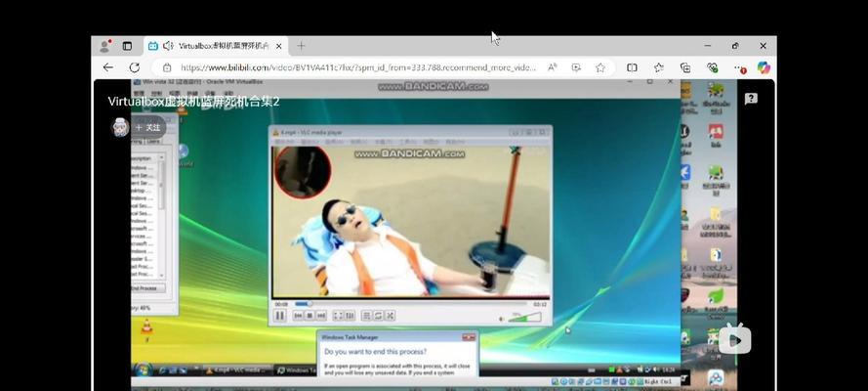Screen dimensions: 868x391
Task: Click the VLC cone desktop icon
Action: [146, 326]
